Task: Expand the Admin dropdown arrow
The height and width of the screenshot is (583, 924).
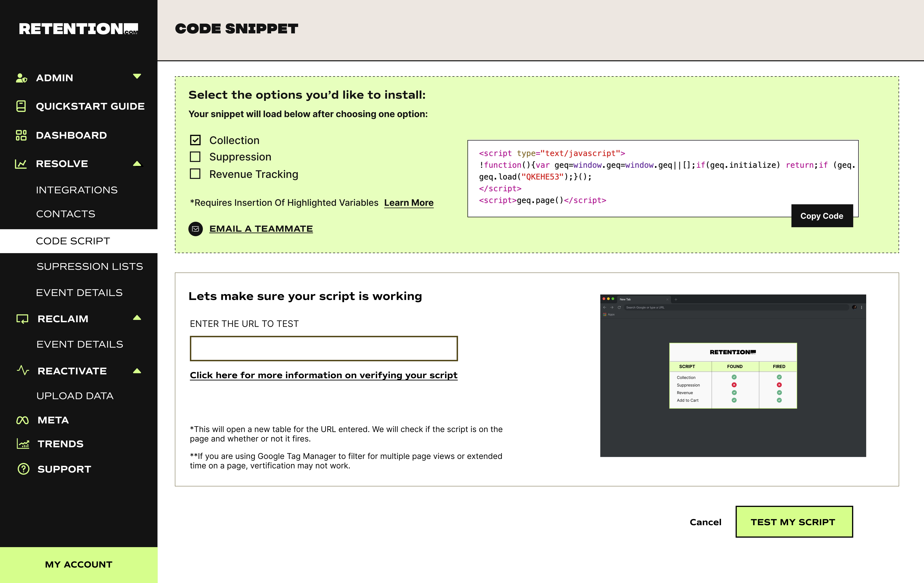Action: tap(137, 76)
